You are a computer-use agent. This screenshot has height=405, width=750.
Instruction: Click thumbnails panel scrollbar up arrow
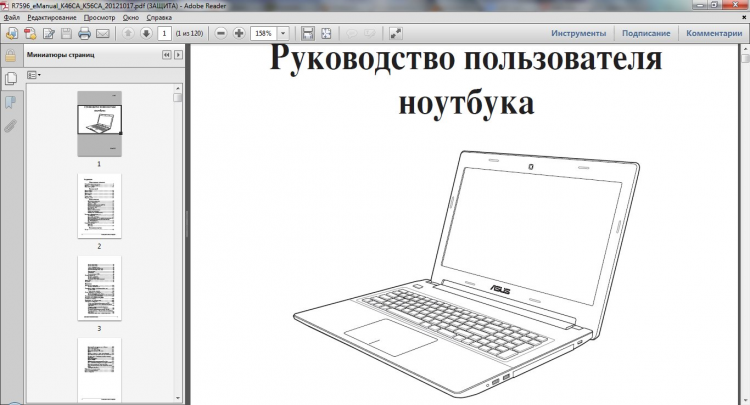coord(178,88)
